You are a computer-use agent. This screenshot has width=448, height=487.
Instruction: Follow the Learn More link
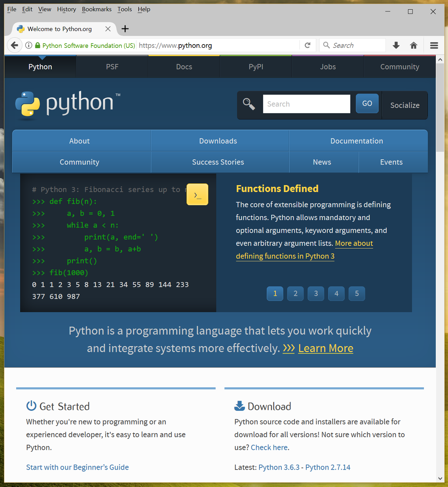tap(325, 348)
